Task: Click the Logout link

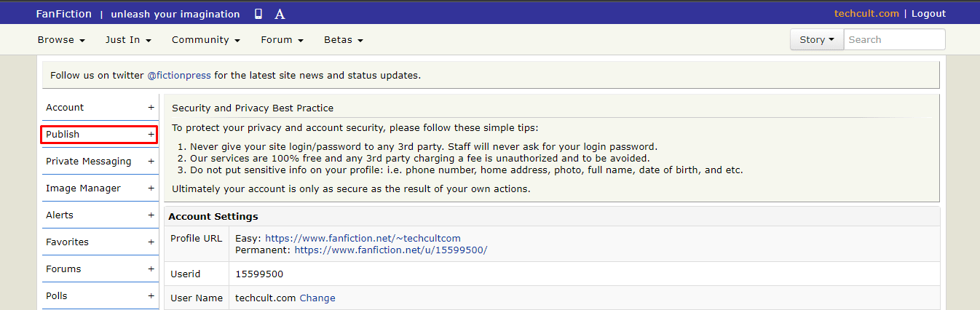Action: (x=928, y=14)
